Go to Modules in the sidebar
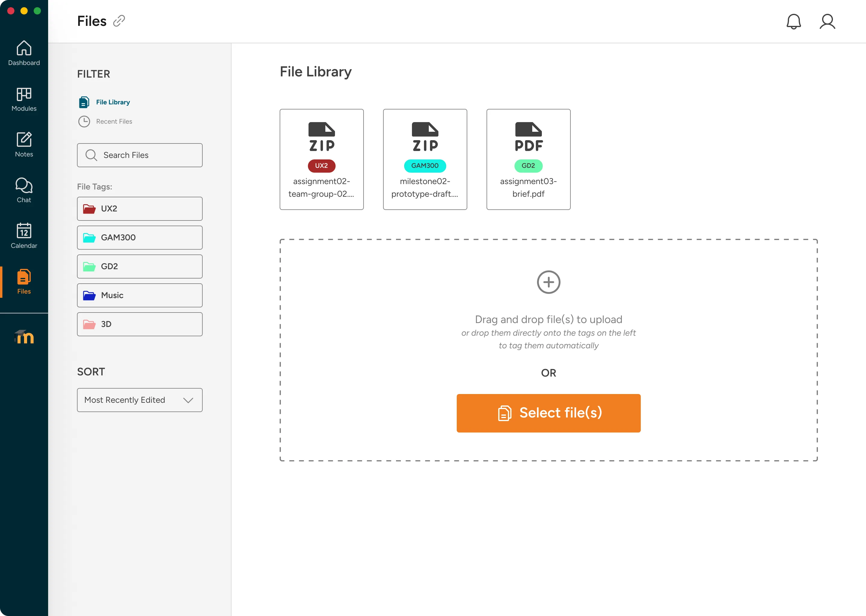 tap(24, 99)
